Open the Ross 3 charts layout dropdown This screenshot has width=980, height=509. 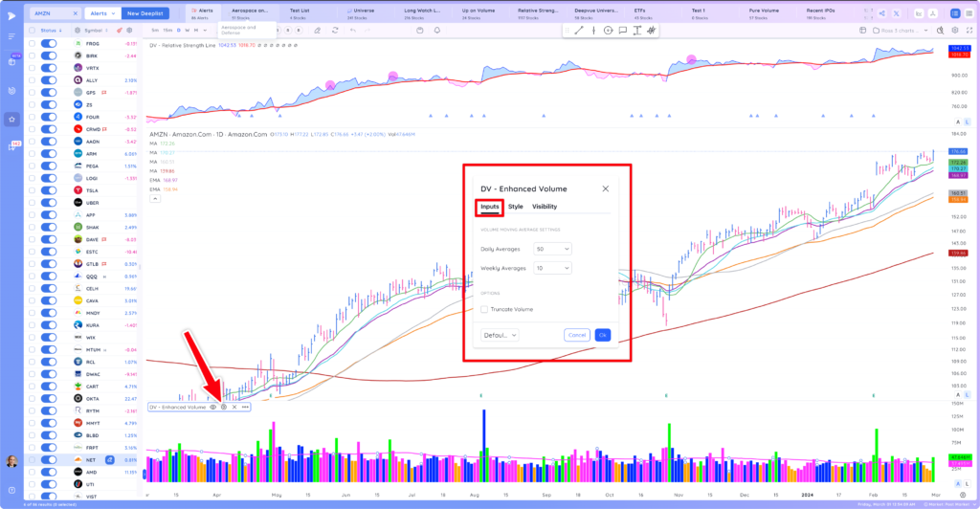tap(901, 30)
